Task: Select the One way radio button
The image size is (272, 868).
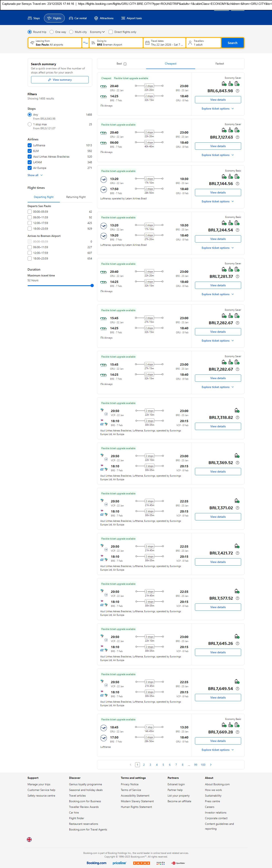Action: click(51, 32)
